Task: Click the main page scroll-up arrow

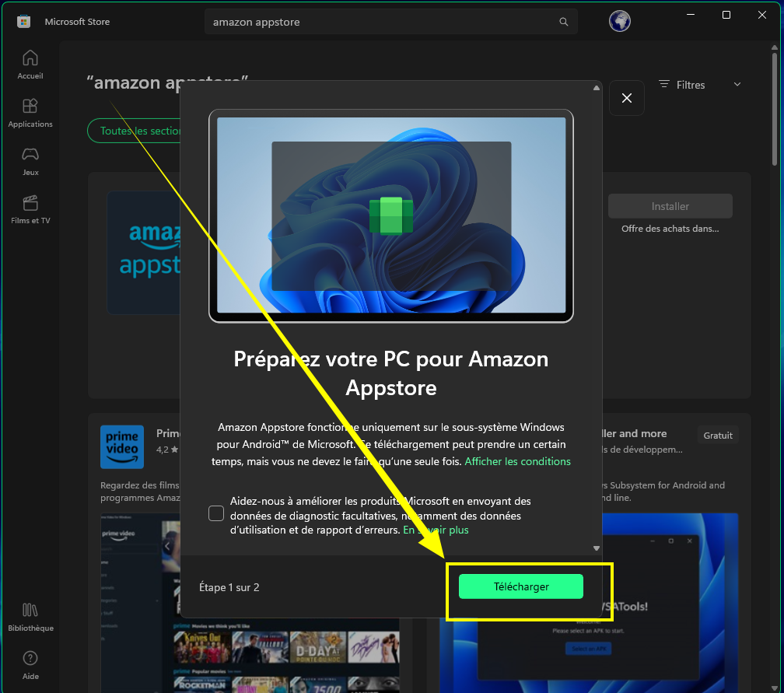Action: 775,47
